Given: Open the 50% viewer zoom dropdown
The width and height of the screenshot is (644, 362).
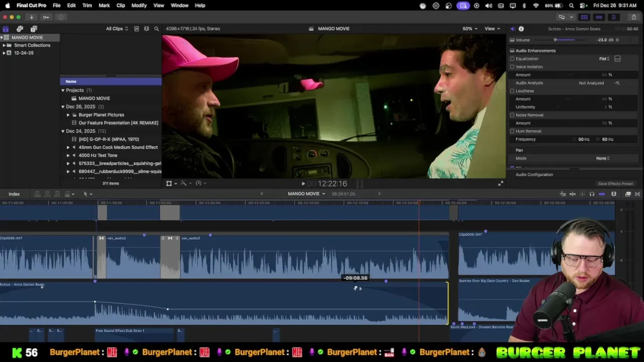Looking at the screenshot, I should click(470, 29).
